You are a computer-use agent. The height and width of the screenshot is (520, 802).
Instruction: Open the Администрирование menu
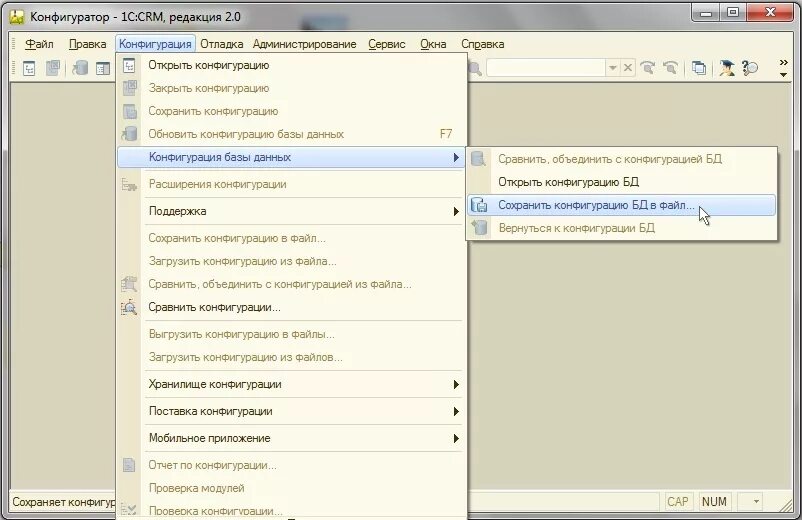pyautogui.click(x=304, y=44)
